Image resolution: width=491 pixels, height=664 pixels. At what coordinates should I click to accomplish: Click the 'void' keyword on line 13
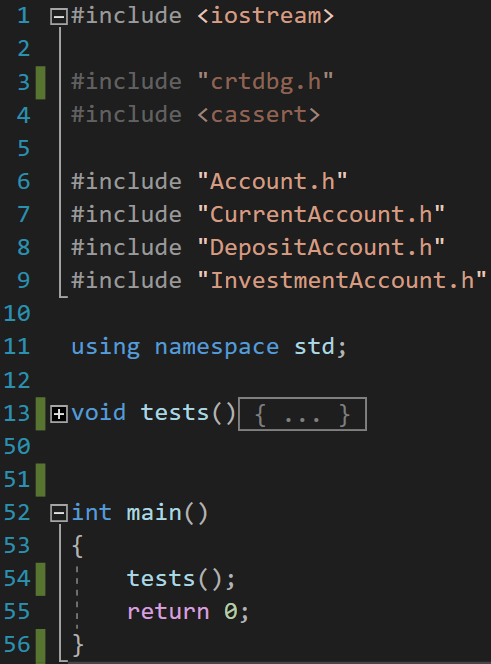click(98, 412)
